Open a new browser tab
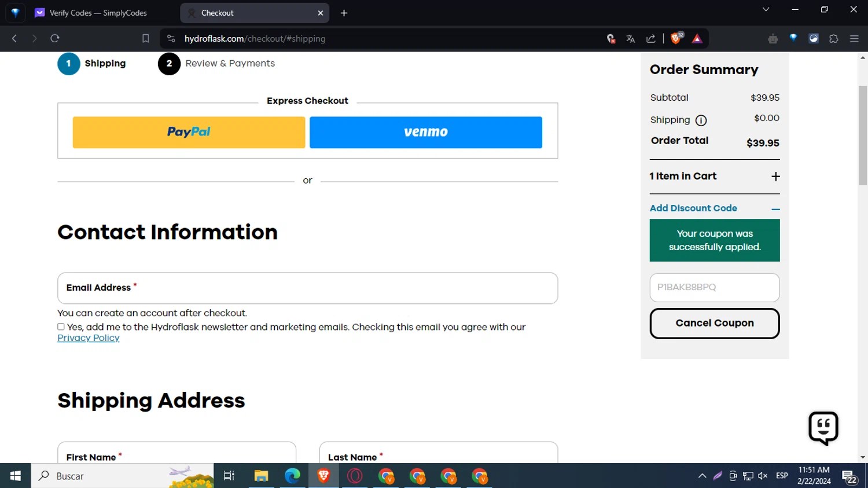 (x=344, y=13)
